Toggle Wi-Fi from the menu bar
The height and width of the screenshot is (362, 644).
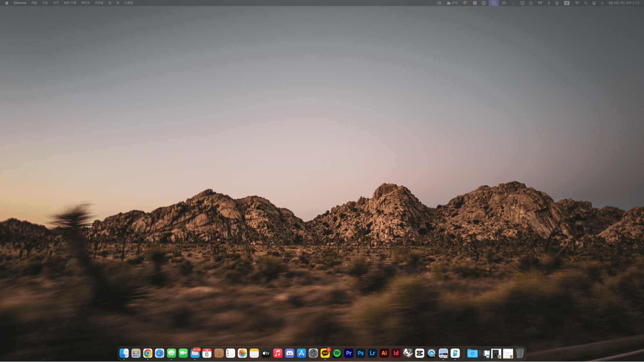click(577, 3)
